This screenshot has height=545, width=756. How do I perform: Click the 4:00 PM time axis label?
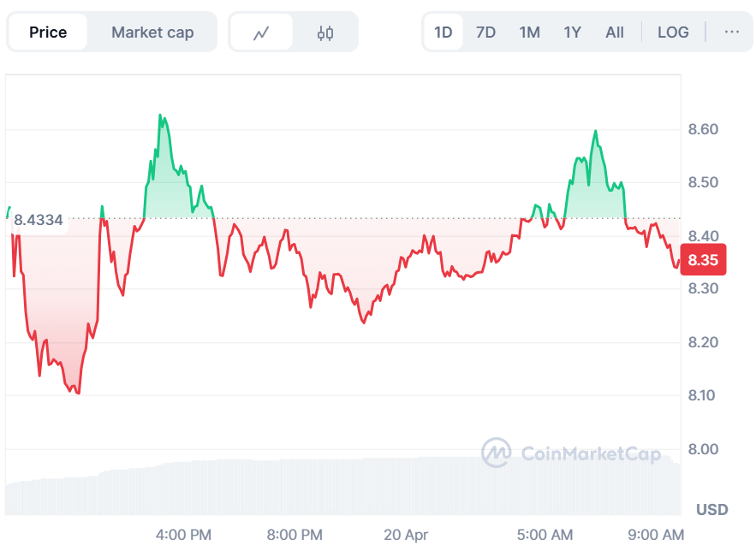point(183,535)
